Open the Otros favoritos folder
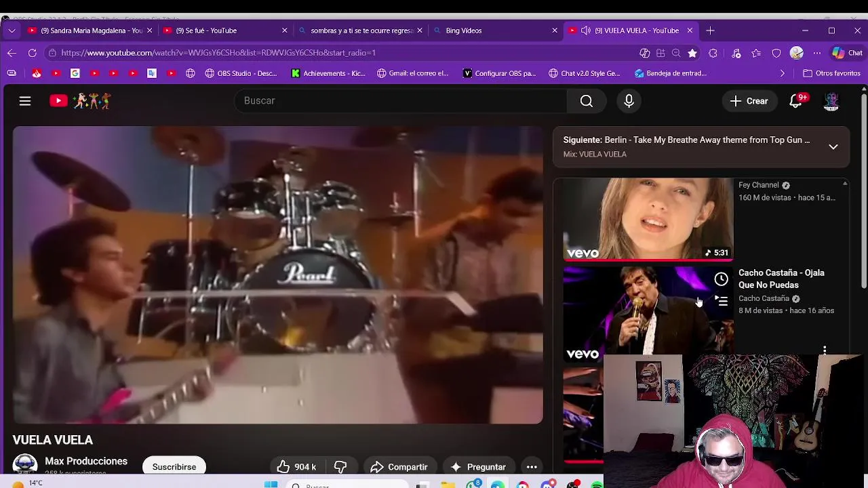The height and width of the screenshot is (488, 868). tap(831, 73)
